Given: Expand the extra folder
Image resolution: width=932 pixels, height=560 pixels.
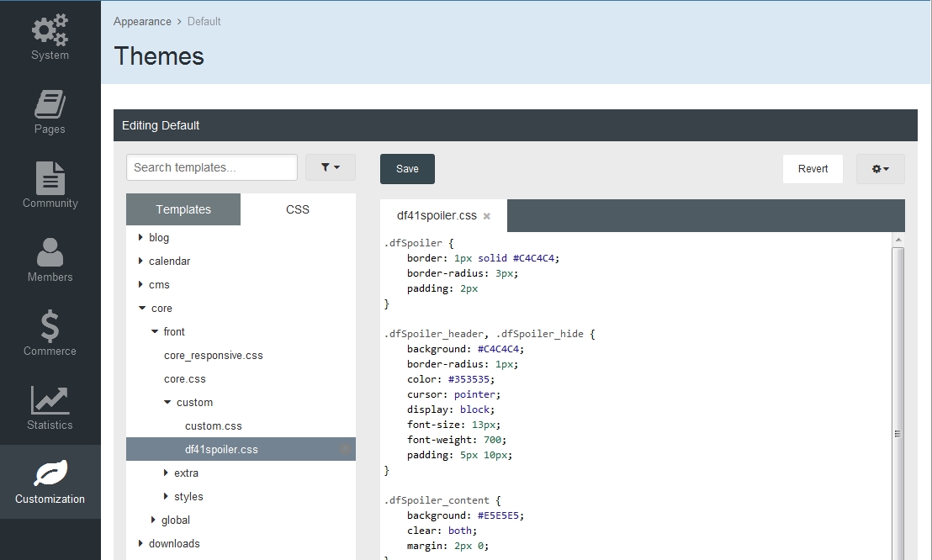Looking at the screenshot, I should click(x=167, y=473).
